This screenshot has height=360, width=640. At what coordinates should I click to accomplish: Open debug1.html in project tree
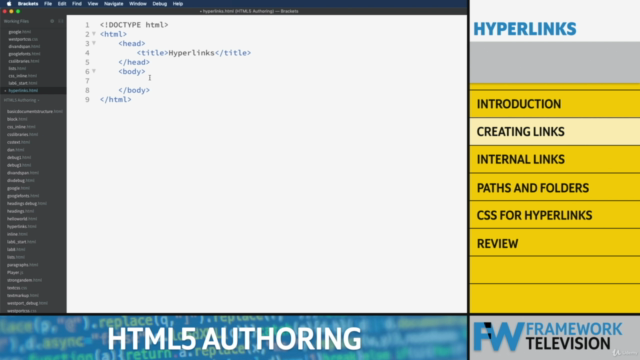click(x=19, y=158)
